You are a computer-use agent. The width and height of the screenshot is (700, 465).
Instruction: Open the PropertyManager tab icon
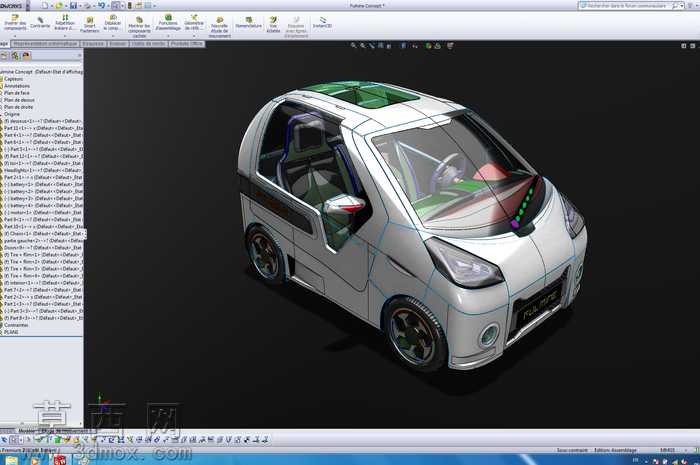click(x=15, y=56)
